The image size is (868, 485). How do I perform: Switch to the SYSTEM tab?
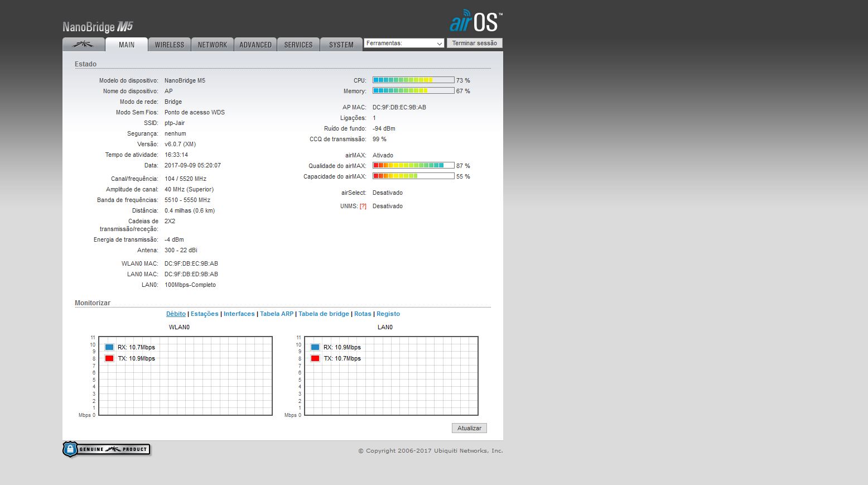(341, 45)
